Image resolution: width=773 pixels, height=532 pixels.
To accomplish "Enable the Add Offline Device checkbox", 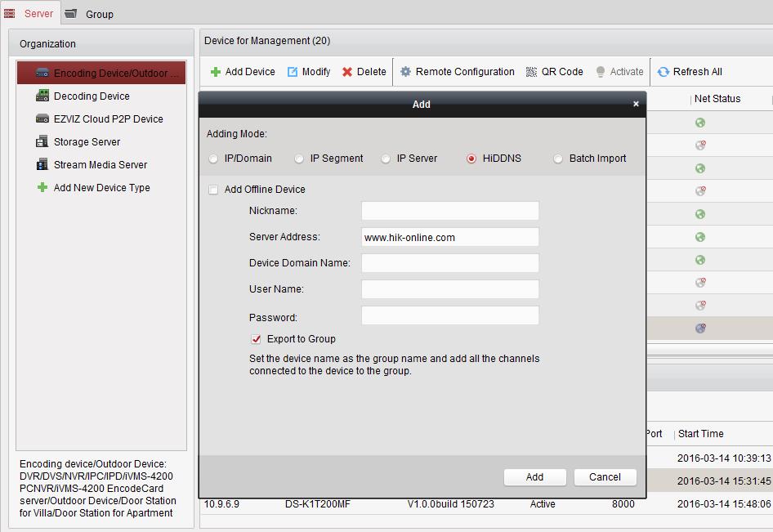I will (213, 190).
